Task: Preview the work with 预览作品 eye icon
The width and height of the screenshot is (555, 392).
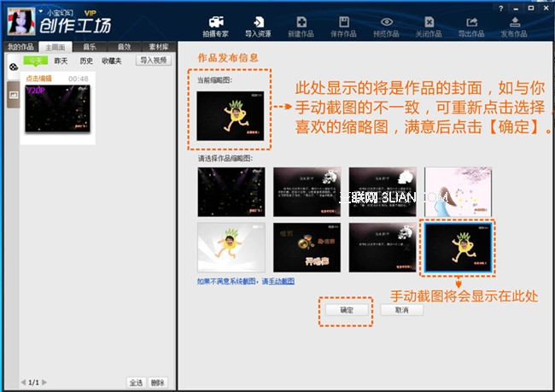Action: coord(386,26)
